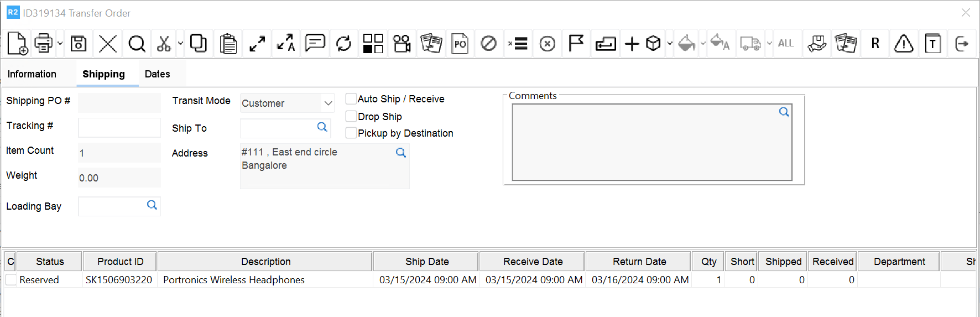Click the Ship Date column header

coord(426,262)
